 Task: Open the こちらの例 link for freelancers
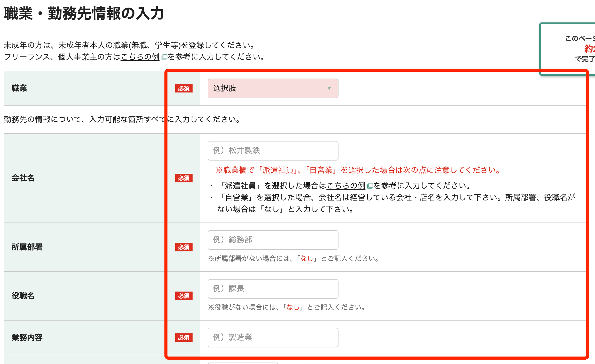140,58
